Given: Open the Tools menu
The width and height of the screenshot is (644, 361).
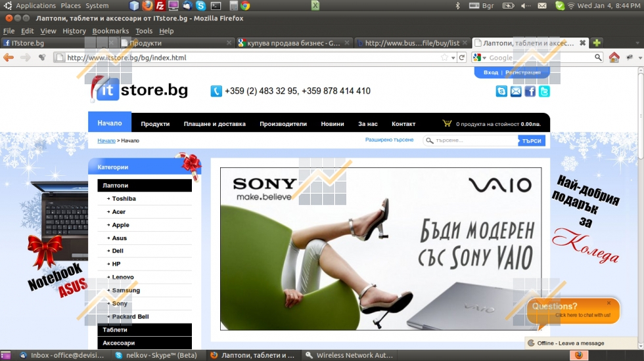Looking at the screenshot, I should click(x=144, y=31).
